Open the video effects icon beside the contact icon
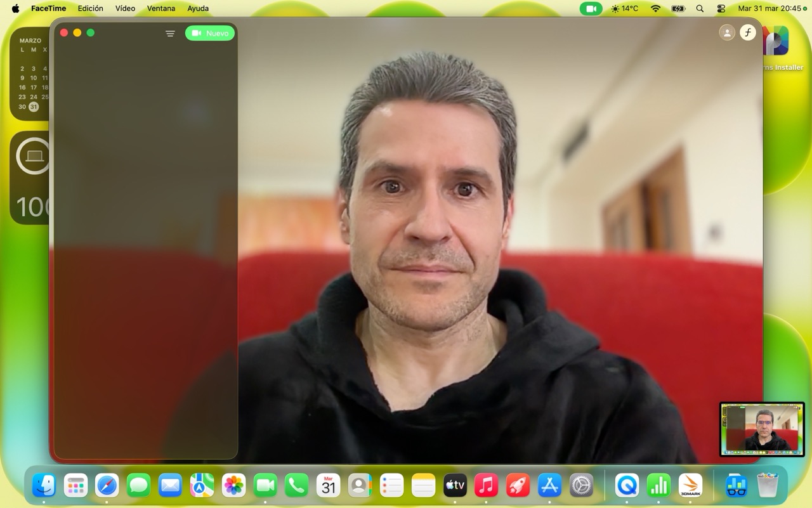 tap(748, 32)
